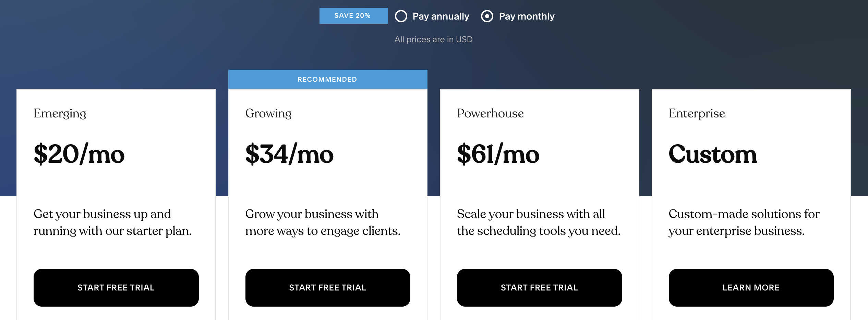Click the RECOMMENDED banner above Growing
Viewport: 868px width, 320px height.
pos(327,79)
